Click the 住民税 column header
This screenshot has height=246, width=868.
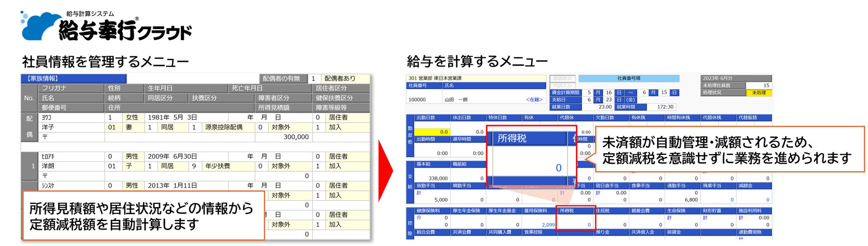pyautogui.click(x=611, y=211)
